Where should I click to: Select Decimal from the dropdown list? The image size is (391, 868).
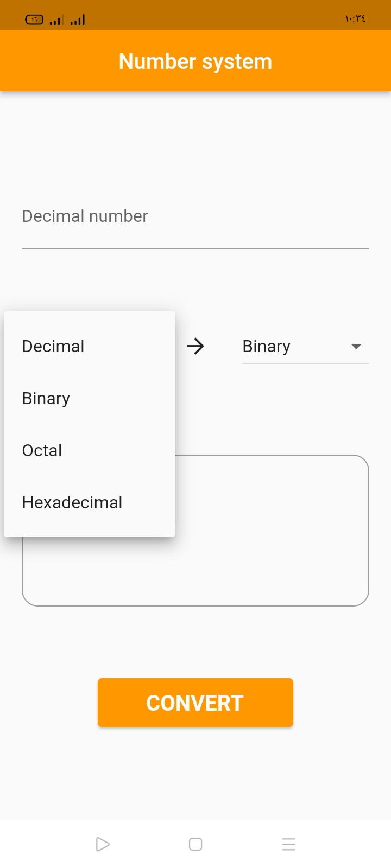tap(90, 346)
